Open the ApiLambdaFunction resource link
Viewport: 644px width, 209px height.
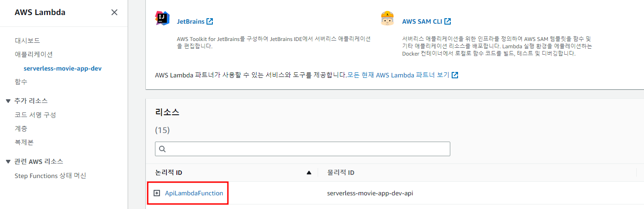pos(194,193)
